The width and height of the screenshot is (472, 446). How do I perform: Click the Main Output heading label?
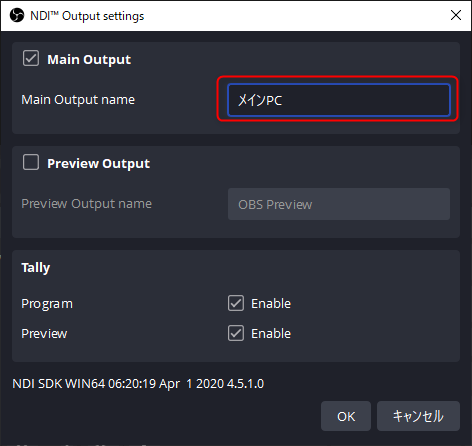(x=89, y=59)
